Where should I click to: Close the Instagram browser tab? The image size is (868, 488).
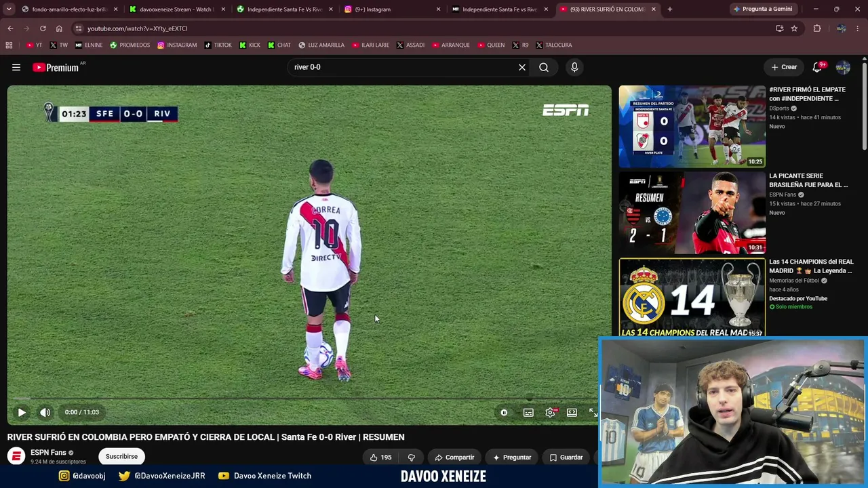[x=438, y=9]
